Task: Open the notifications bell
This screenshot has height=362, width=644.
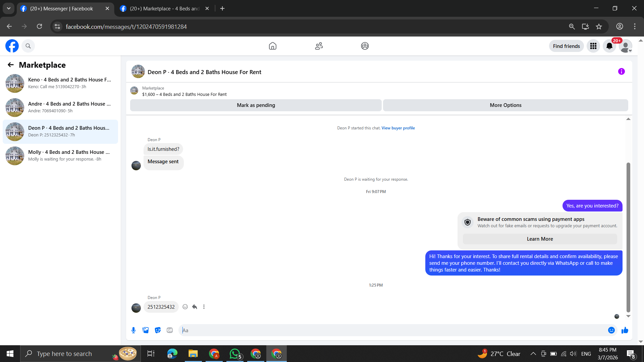Action: click(x=609, y=46)
